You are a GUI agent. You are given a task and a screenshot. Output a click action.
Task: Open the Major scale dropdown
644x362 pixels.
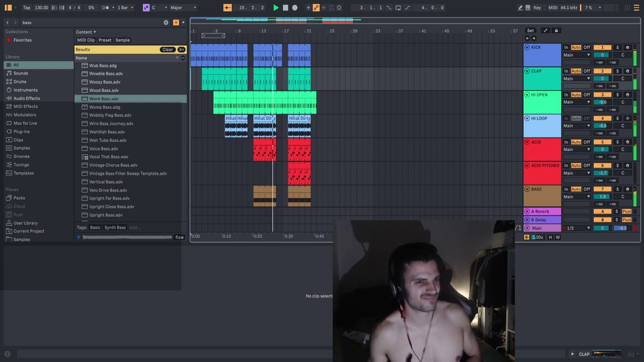(x=183, y=8)
